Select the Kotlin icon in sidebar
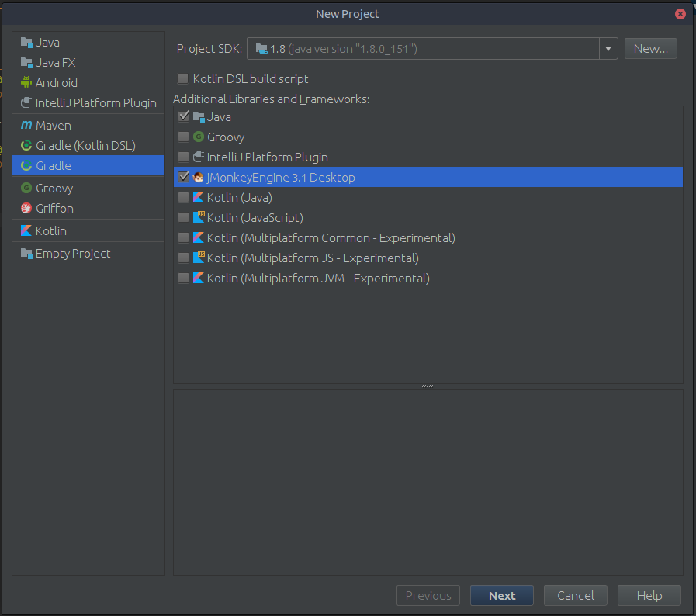 (26, 230)
